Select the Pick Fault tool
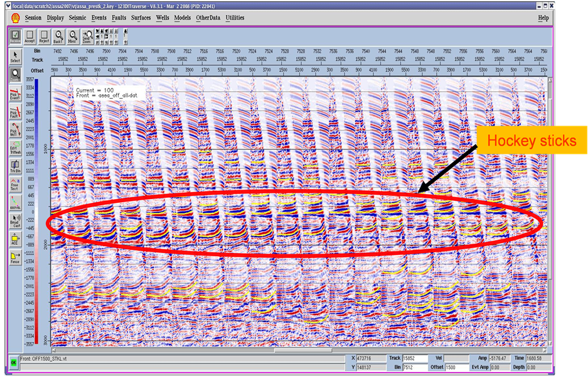This screenshot has height=378, width=588. pyautogui.click(x=14, y=112)
